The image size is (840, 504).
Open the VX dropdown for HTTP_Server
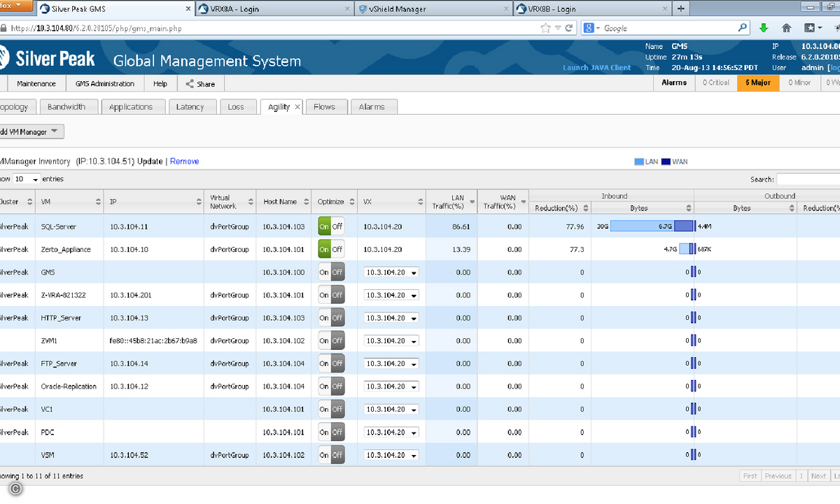[x=391, y=318]
